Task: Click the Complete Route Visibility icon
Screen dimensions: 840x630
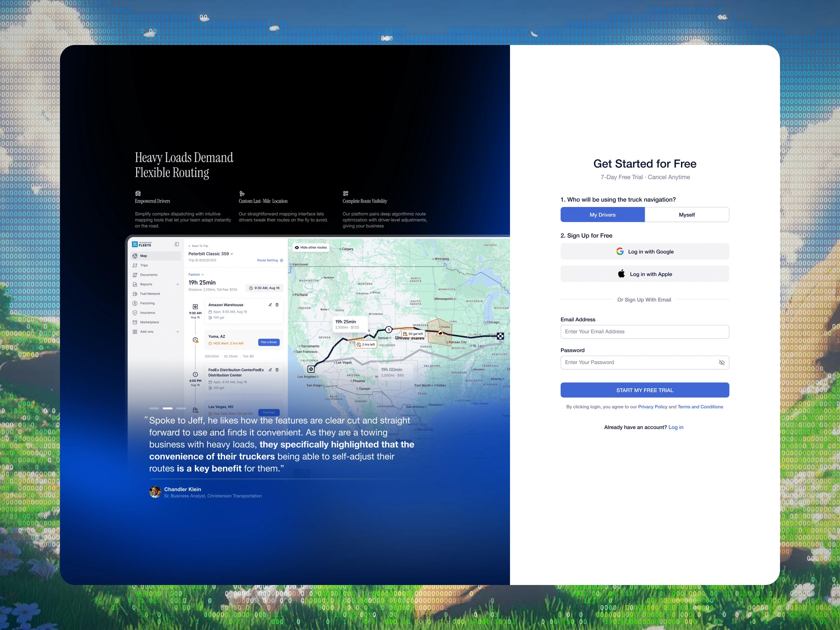Action: point(346,193)
